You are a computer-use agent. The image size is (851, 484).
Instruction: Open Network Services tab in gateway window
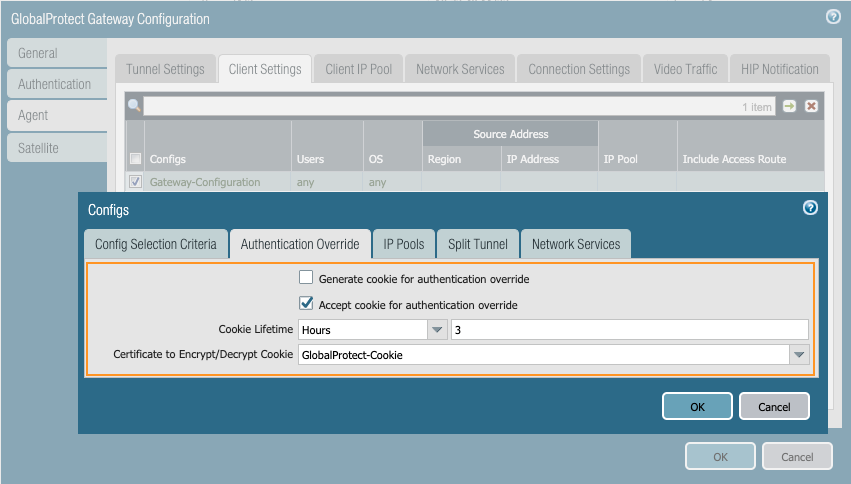coord(460,69)
